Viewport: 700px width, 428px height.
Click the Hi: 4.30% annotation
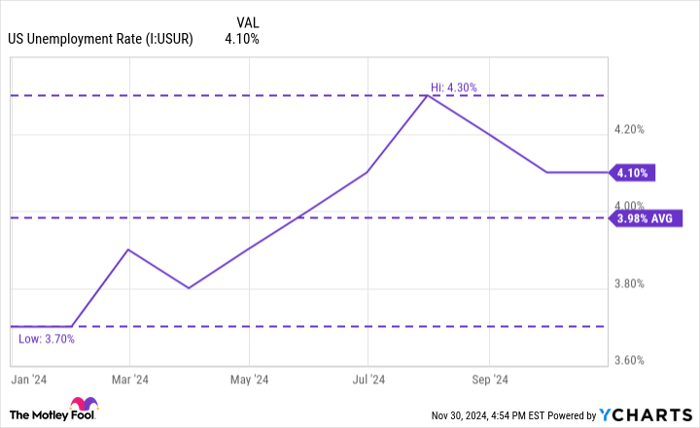point(454,87)
